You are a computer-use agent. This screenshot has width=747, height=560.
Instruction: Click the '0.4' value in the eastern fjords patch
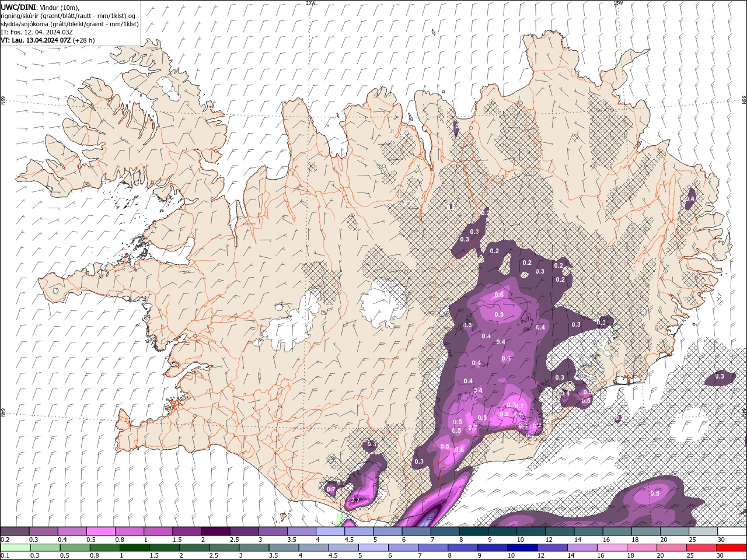click(x=690, y=199)
